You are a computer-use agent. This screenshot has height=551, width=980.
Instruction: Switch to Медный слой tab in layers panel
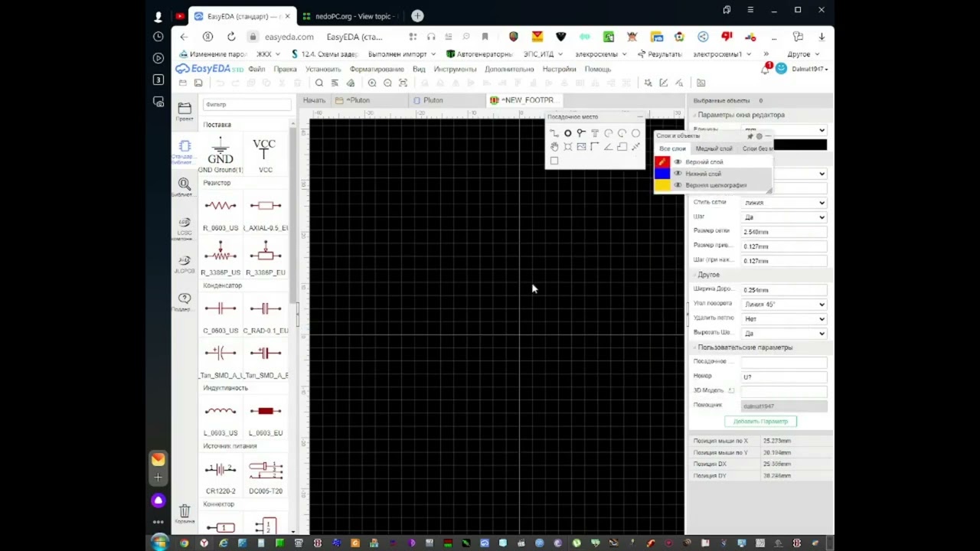(714, 148)
